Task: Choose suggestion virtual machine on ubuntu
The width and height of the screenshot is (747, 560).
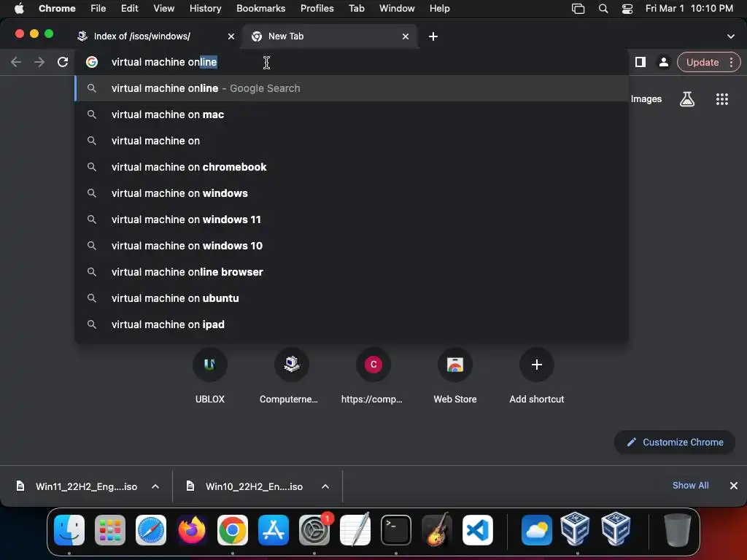Action: 352,297
